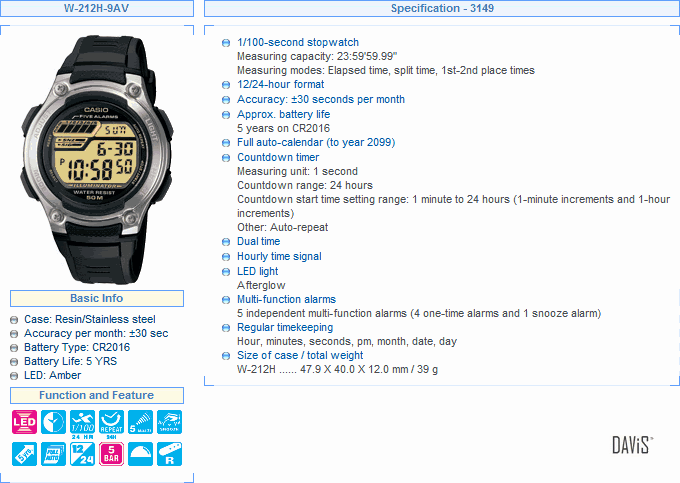
Task: Click the W-212H-9AV model header
Action: [97, 8]
